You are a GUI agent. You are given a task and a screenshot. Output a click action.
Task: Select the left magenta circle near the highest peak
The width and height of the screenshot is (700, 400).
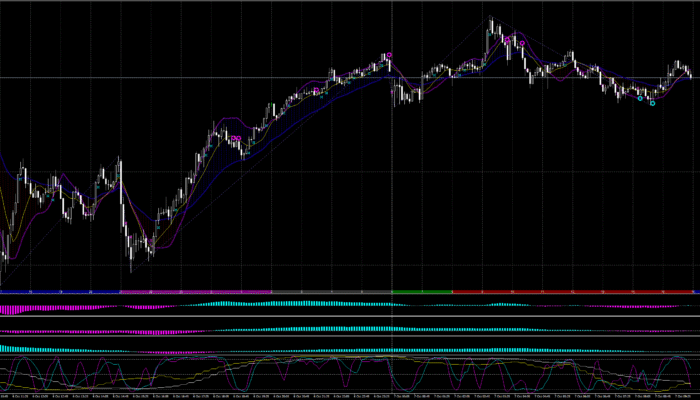click(x=508, y=40)
